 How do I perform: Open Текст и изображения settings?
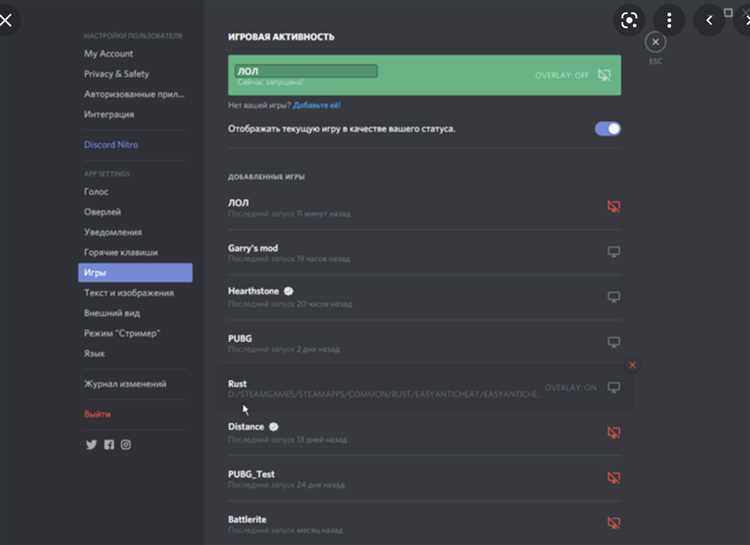[x=129, y=293]
